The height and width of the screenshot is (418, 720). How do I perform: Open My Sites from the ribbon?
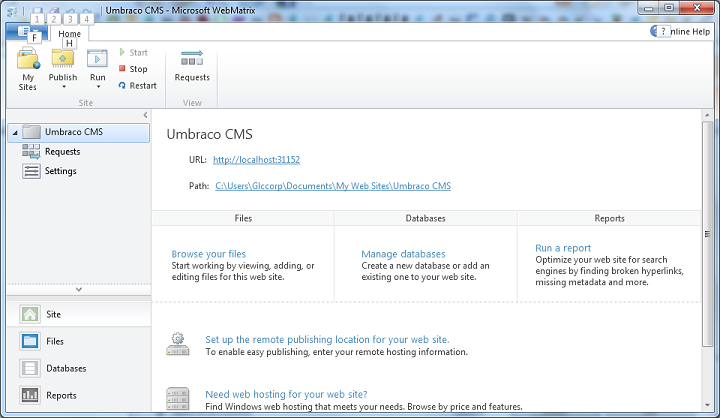[28, 69]
